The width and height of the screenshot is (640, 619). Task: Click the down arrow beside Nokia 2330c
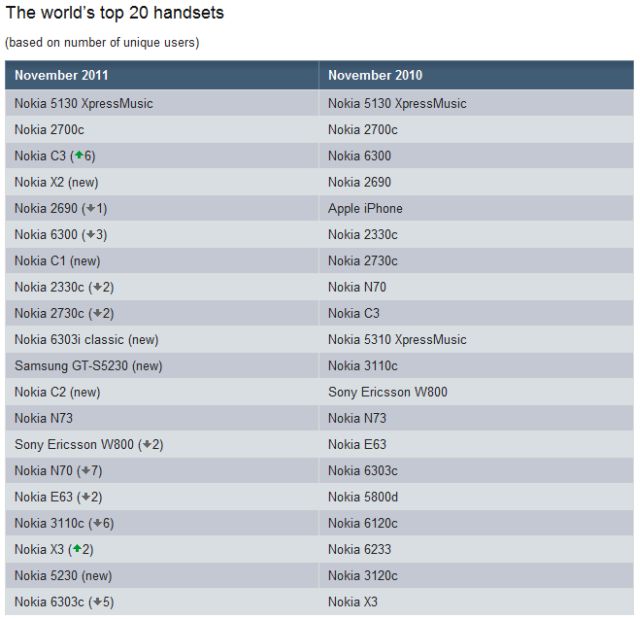click(x=97, y=286)
